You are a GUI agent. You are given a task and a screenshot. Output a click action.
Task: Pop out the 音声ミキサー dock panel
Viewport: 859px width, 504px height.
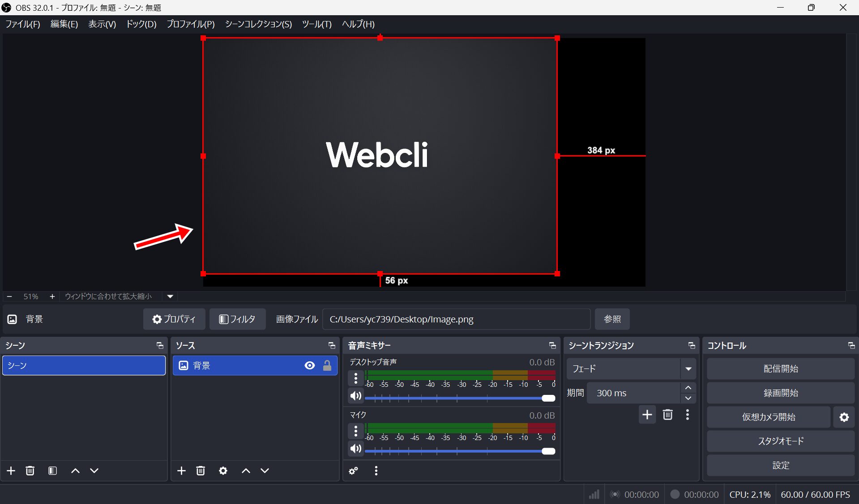552,346
